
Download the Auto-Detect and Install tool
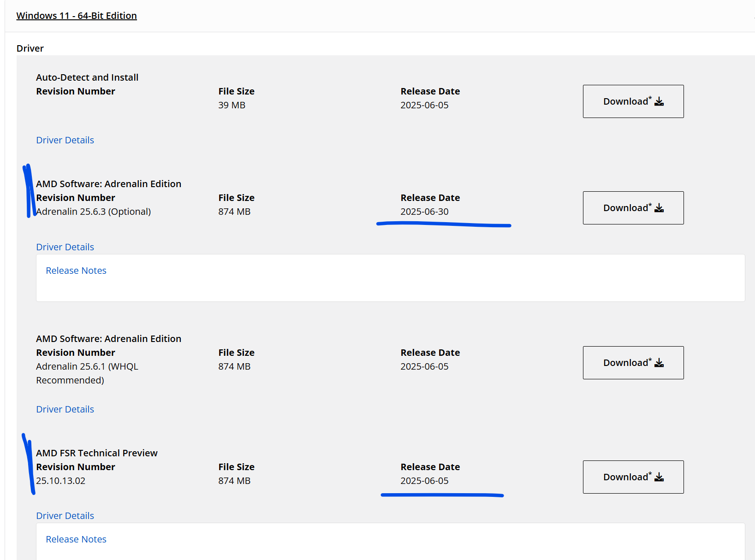(x=633, y=101)
